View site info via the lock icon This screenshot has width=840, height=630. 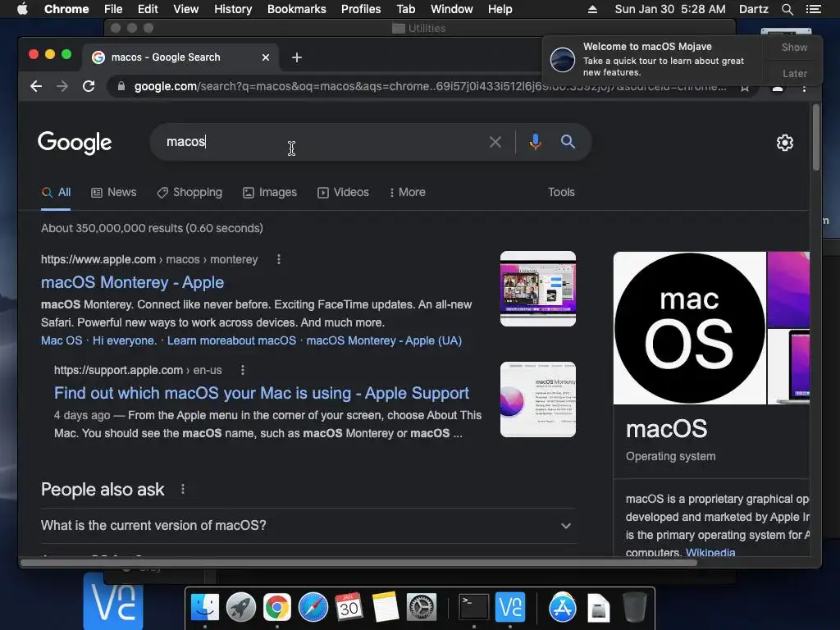coord(121,86)
